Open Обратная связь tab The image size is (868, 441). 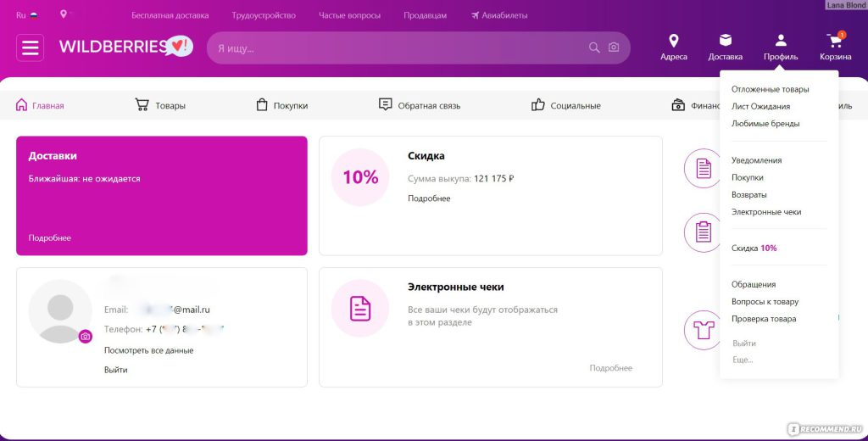[420, 105]
